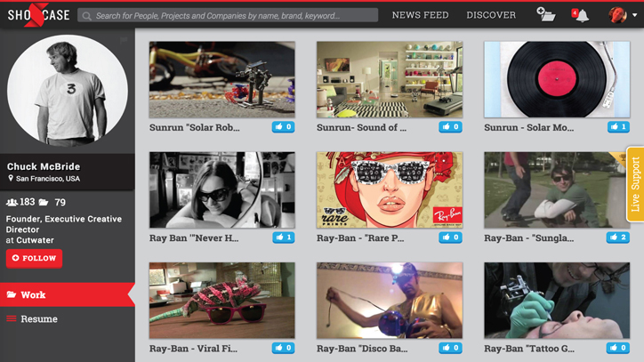Focus the People, Projects and Companies search field
The image size is (644, 362).
228,16
